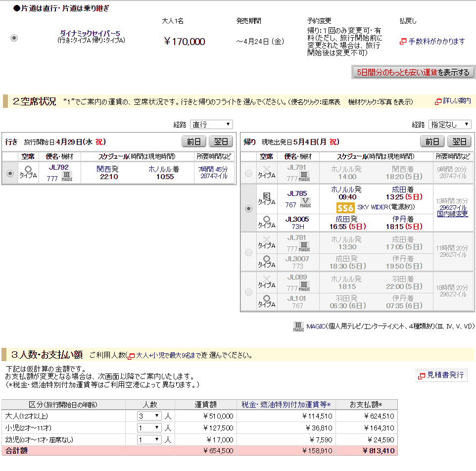Open the JL785 flight seat map link

(x=297, y=193)
